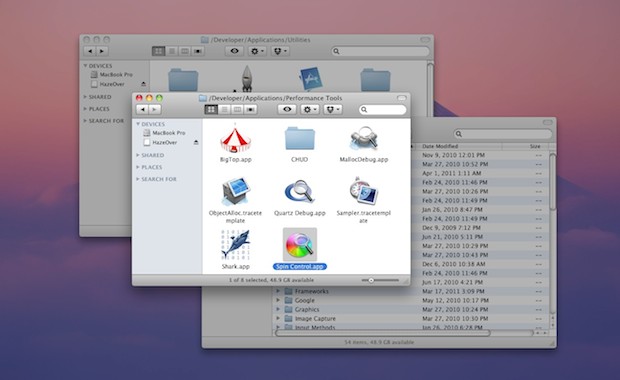Click Quick Look eye in Utilities window
This screenshot has width=620, height=380.
234,51
